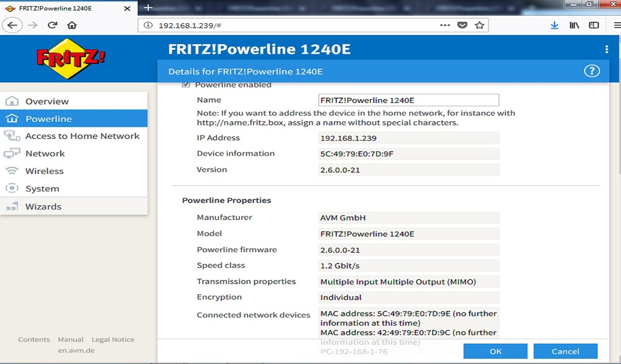The height and width of the screenshot is (364, 621).
Task: Open the Firefox downloads arrow
Action: click(x=555, y=25)
